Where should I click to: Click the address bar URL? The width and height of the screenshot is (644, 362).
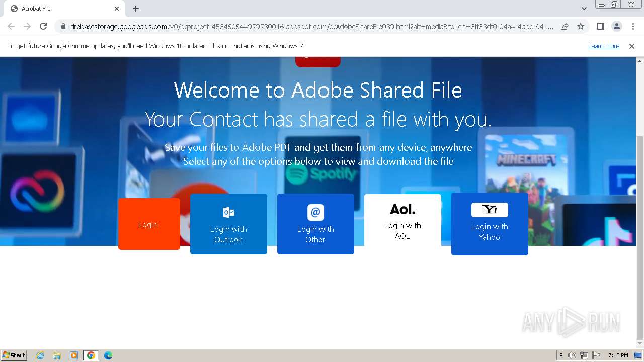tap(312, 26)
